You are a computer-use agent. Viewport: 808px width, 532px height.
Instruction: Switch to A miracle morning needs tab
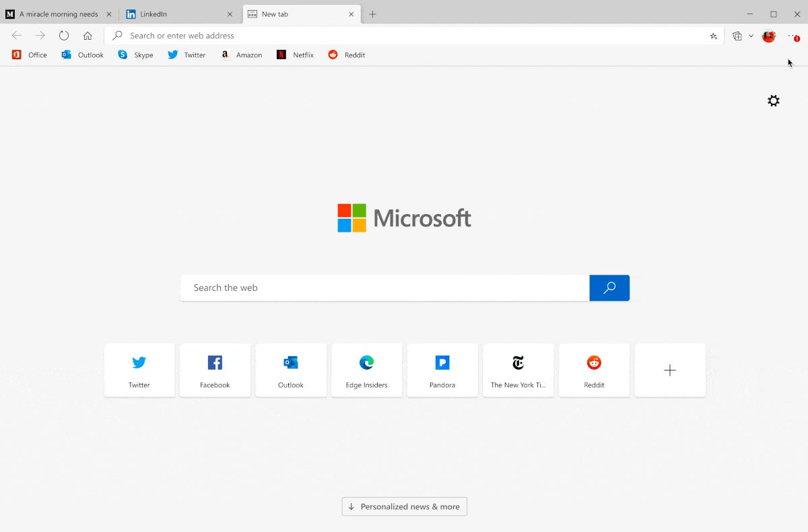coord(59,14)
